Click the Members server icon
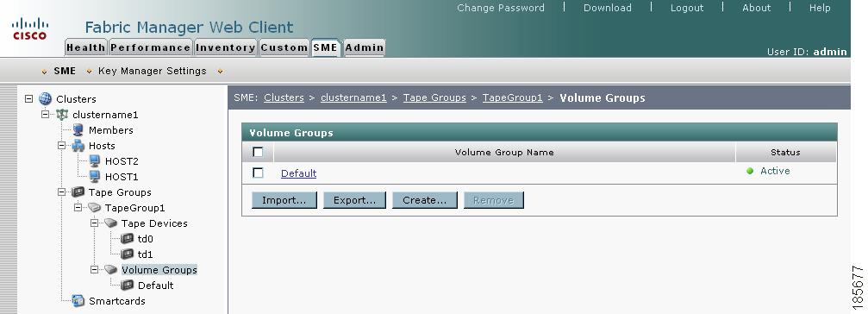The width and height of the screenshot is (868, 314). (78, 130)
